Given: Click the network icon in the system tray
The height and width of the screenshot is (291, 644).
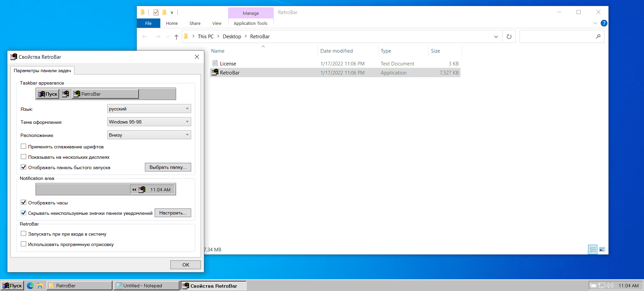Looking at the screenshot, I should (602, 286).
